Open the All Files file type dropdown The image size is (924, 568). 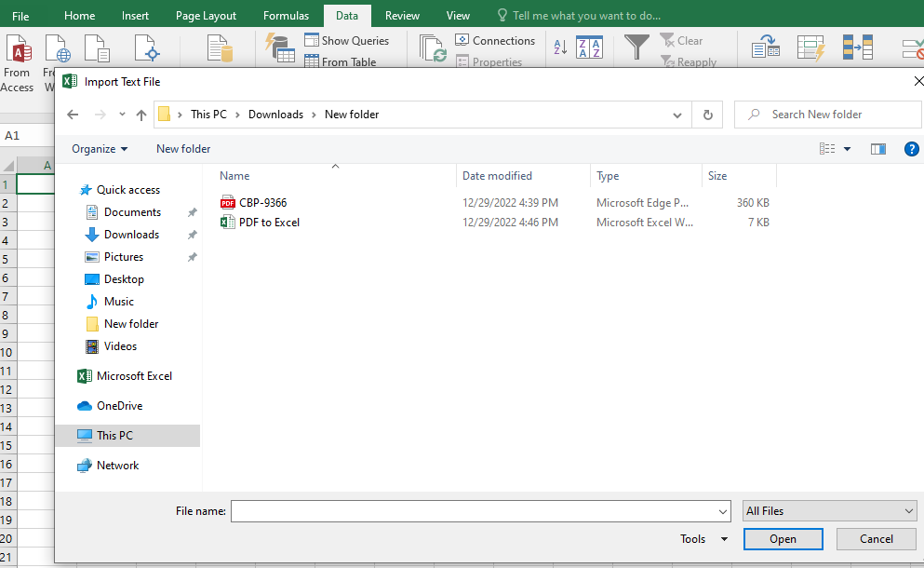[828, 510]
